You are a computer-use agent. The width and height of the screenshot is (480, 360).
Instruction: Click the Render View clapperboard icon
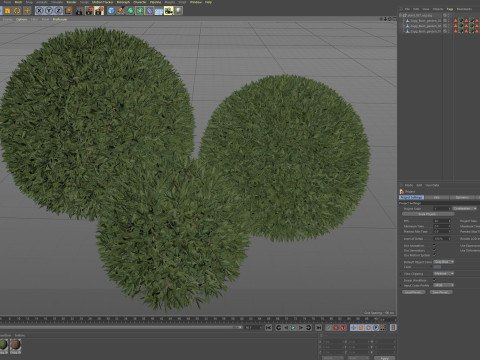point(79,11)
